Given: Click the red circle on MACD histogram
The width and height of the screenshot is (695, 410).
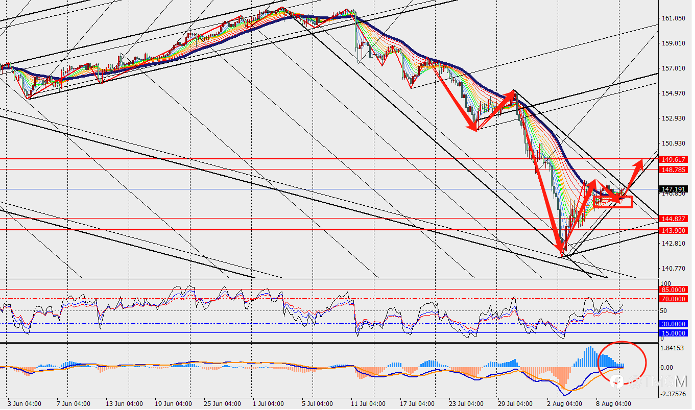Looking at the screenshot, I should click(622, 362).
